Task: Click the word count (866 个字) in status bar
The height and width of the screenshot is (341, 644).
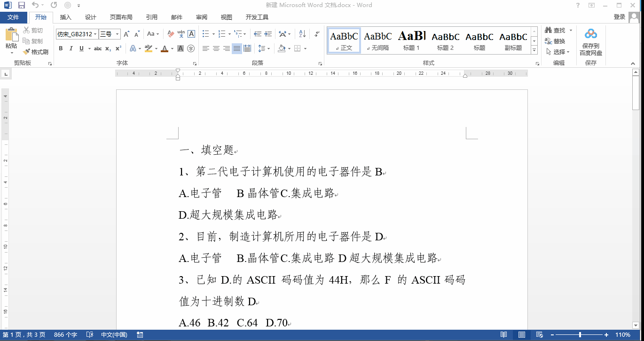Action: [65, 335]
